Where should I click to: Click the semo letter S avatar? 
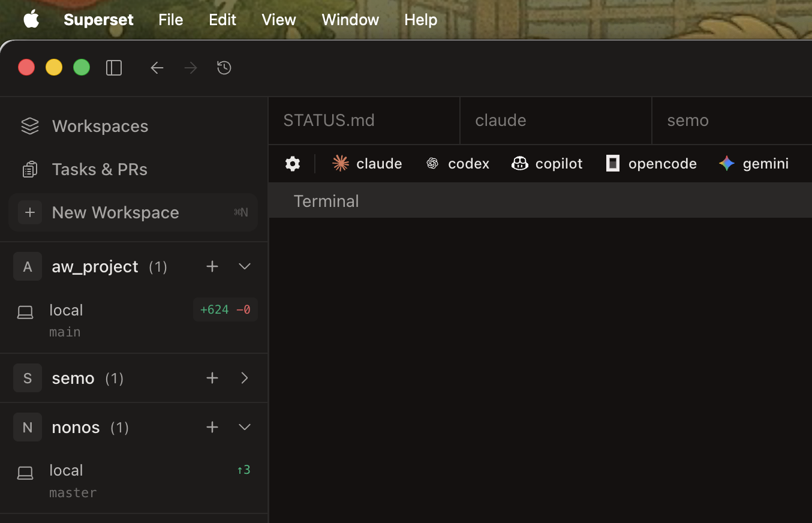point(28,378)
